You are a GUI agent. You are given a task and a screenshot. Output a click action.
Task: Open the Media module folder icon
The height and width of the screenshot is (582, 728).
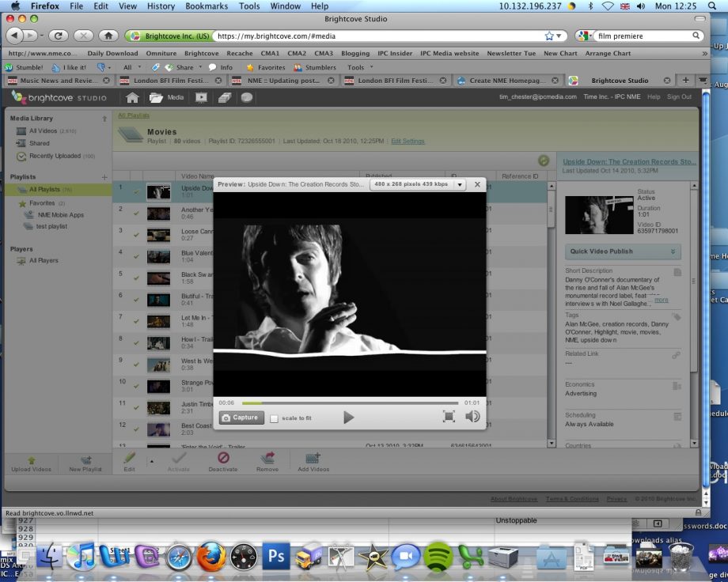[156, 97]
